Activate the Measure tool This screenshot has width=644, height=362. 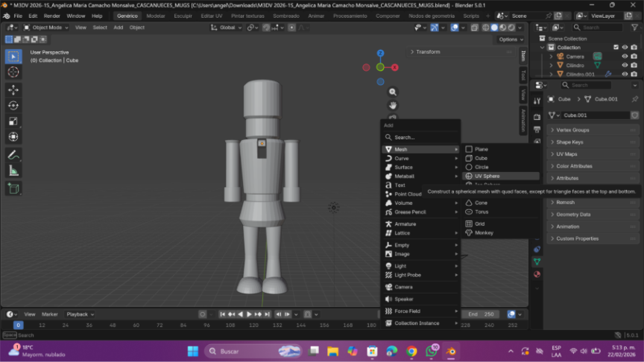coord(13,171)
